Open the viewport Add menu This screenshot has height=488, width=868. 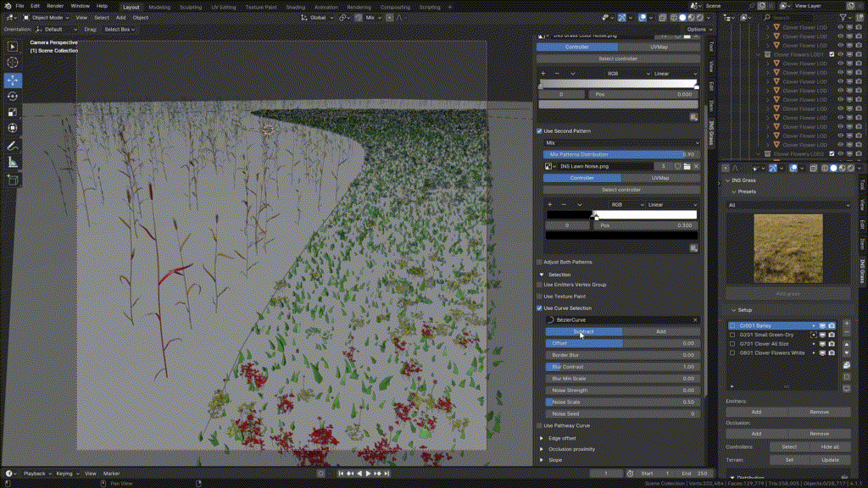point(120,18)
